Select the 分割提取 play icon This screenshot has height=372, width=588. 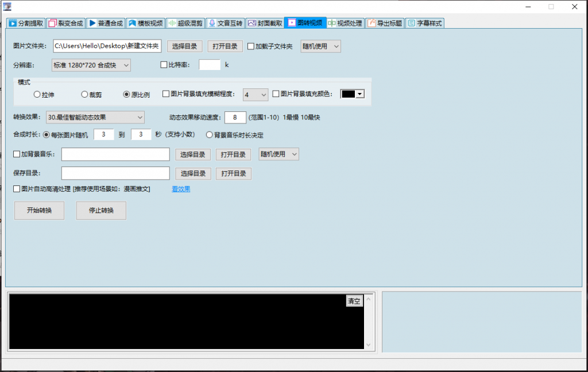click(11, 24)
